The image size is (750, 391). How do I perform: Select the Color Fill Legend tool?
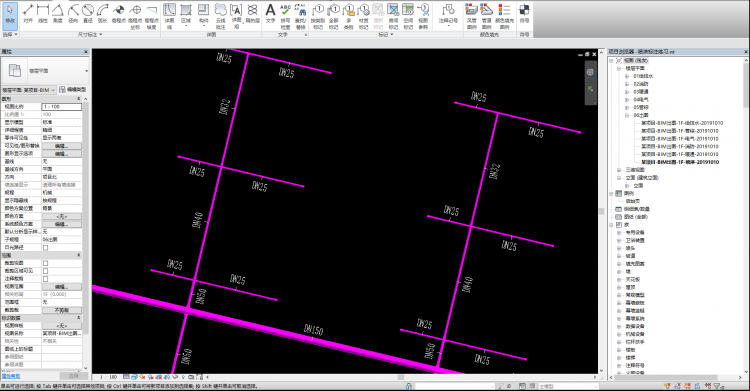click(x=504, y=16)
